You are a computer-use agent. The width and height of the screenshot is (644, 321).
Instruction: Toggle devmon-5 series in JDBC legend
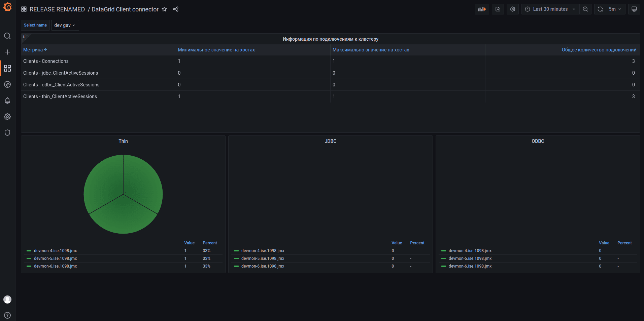263,258
